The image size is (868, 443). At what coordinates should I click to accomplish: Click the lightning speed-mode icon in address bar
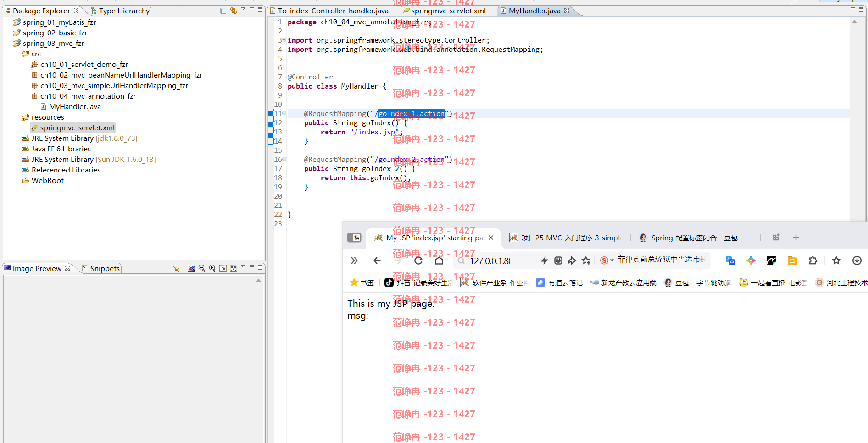click(545, 260)
